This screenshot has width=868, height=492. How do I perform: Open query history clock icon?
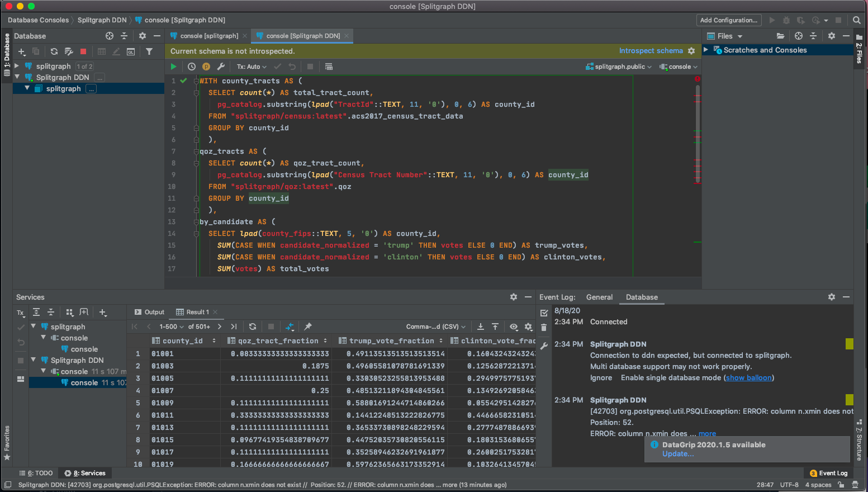pos(192,67)
